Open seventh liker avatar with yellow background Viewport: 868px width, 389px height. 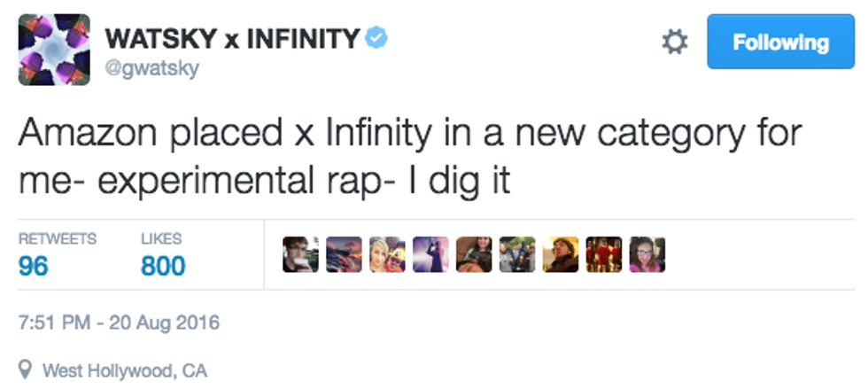pyautogui.click(x=561, y=254)
